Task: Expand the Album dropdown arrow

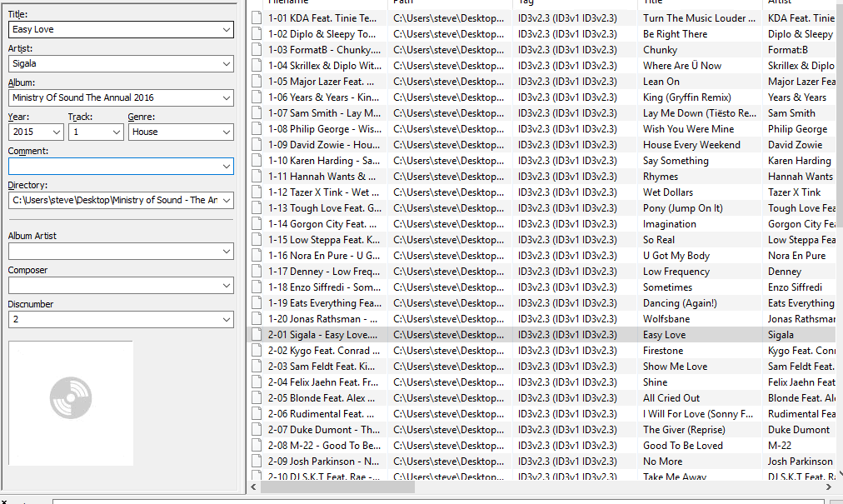Action: (227, 98)
